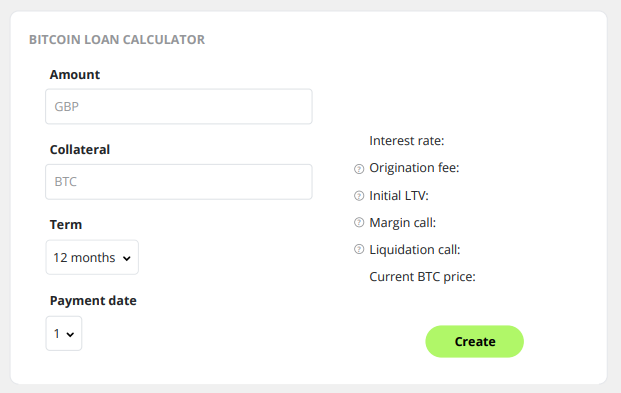Click the Bitcoin Loan Calculator heading
This screenshot has height=393, width=621.
tap(117, 40)
